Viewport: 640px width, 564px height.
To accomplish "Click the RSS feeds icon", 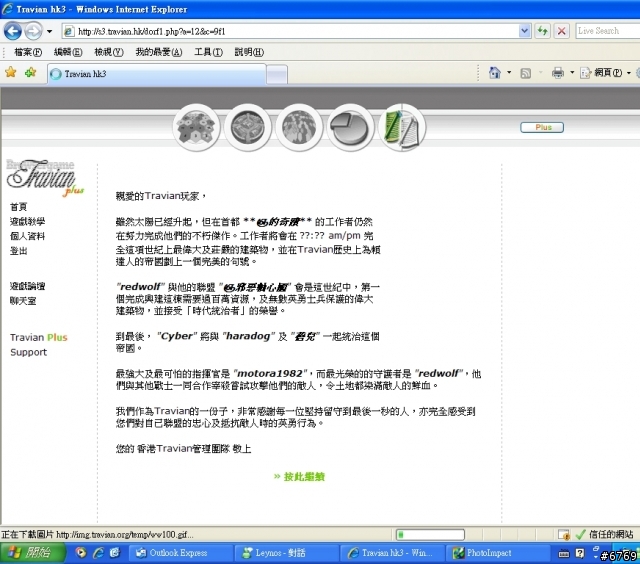I will pos(526,73).
